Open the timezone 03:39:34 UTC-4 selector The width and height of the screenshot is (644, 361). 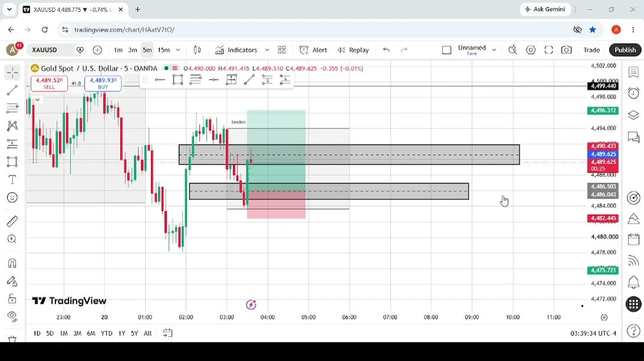pos(593,333)
